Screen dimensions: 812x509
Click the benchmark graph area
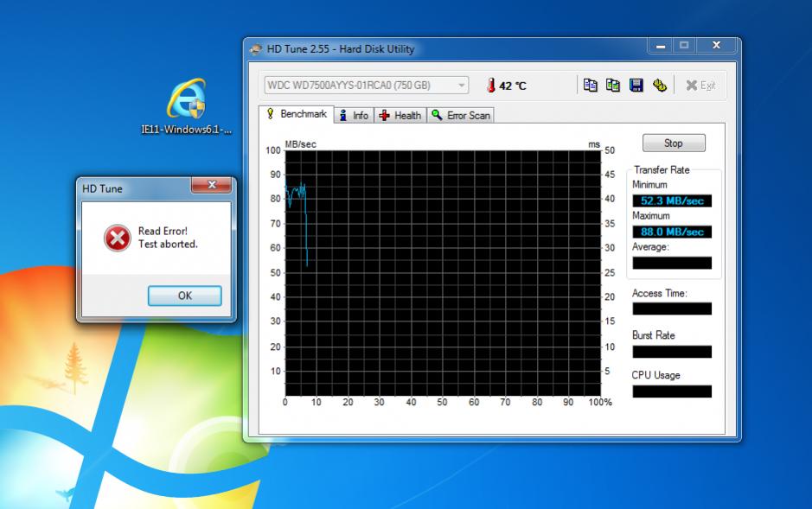[x=443, y=272]
